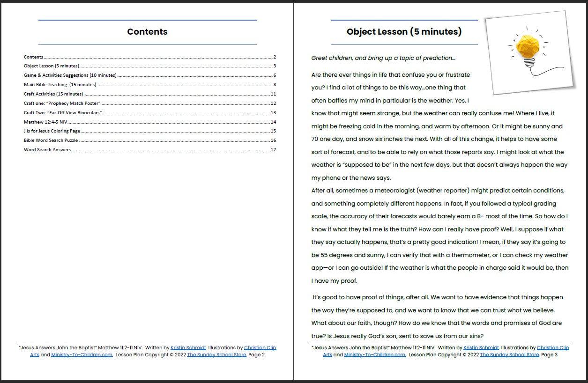Screen dimensions: 588x383
Task: Jump to the 'Bible Word Search Puzzle' entry
Action: tap(51, 140)
